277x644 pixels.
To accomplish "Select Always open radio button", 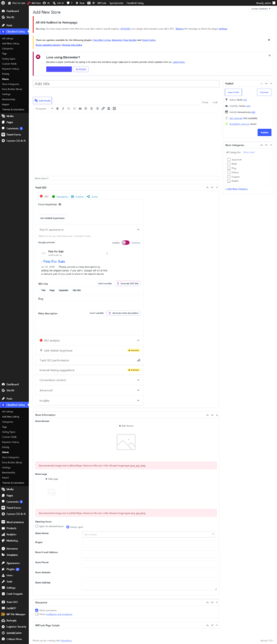I will (68, 526).
